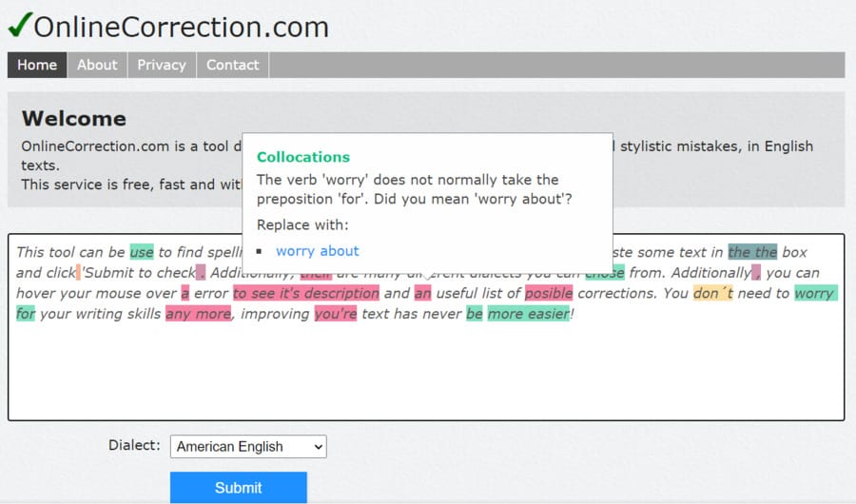Open the Contact page
The image size is (856, 504).
tap(233, 65)
